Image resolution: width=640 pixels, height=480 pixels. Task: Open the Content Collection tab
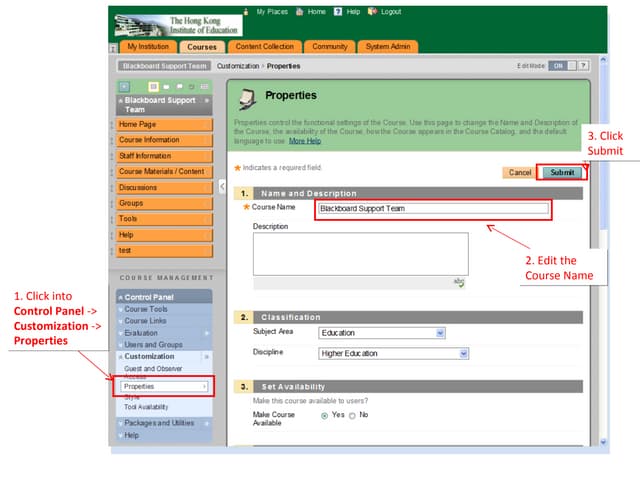pos(264,47)
